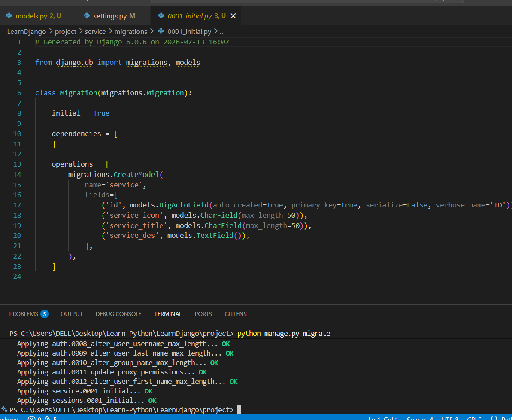512x420 pixels.
Task: Click line number 24 in the gutter
Action: [17, 277]
